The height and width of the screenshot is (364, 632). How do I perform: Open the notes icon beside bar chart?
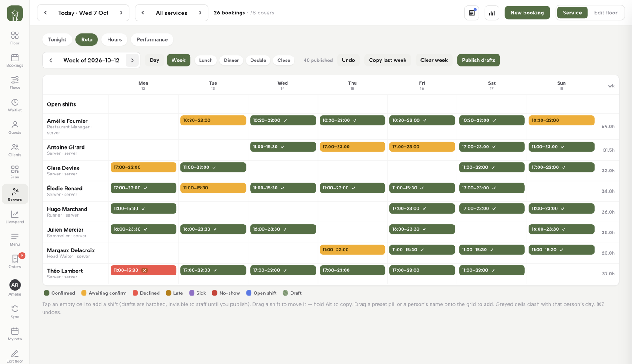tap(472, 13)
